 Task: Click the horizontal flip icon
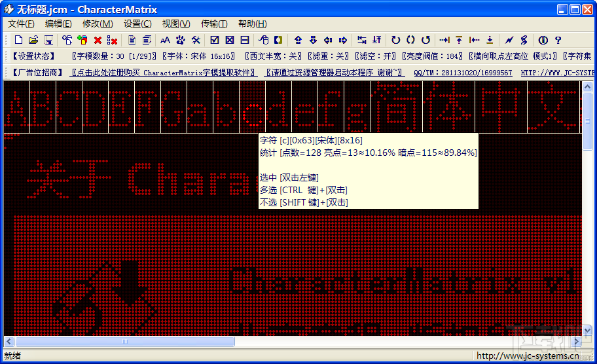pyautogui.click(x=362, y=40)
